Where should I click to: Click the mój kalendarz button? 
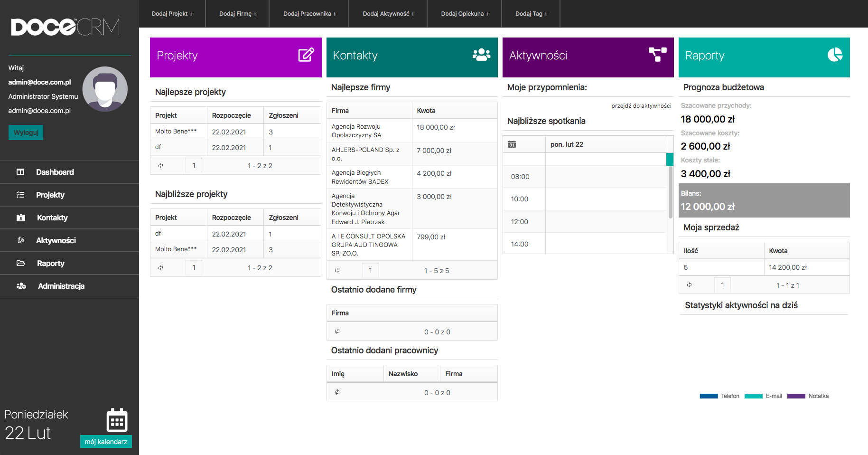tap(106, 442)
